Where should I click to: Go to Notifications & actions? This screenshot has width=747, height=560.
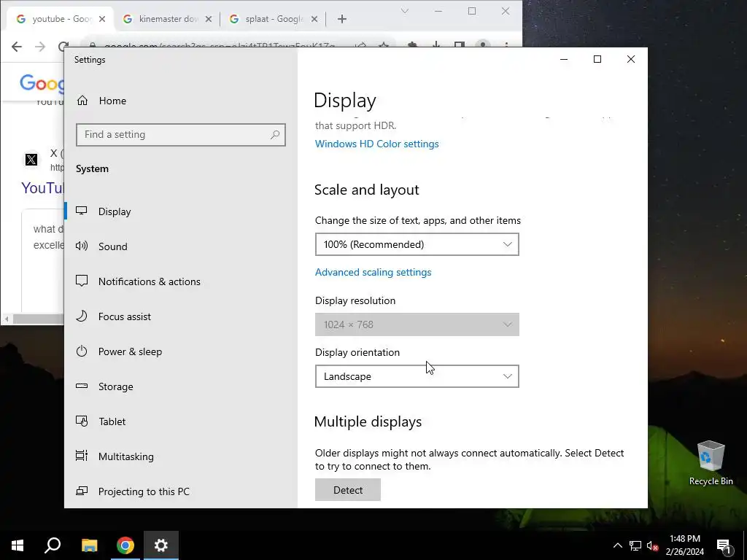pos(149,281)
